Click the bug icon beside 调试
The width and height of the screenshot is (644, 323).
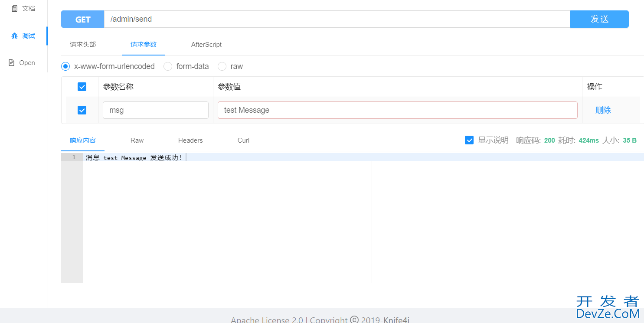(15, 36)
